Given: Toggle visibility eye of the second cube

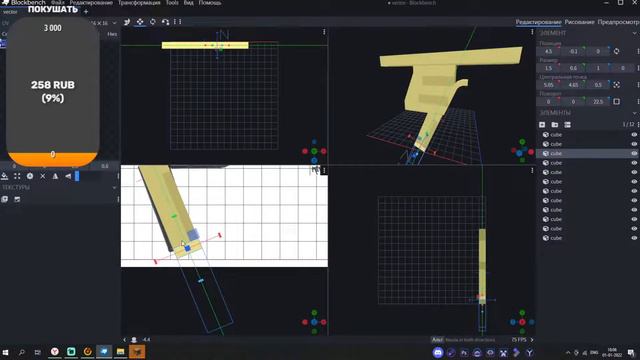Looking at the screenshot, I should pos(634,144).
